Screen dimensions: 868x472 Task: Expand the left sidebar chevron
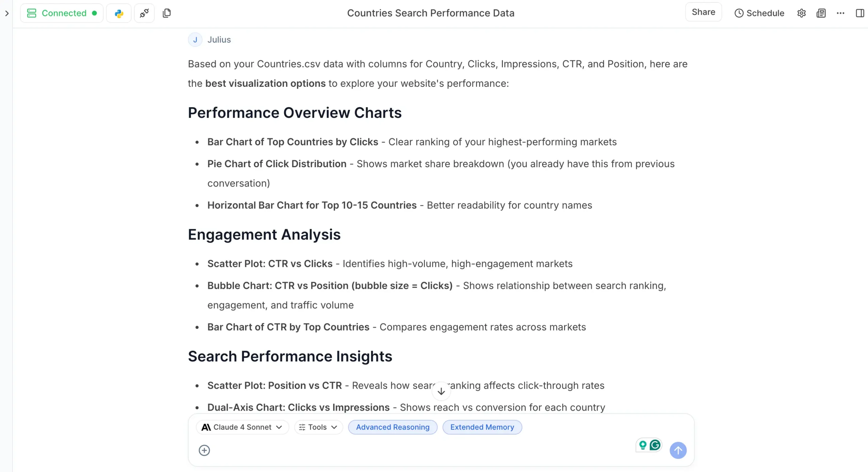[7, 13]
